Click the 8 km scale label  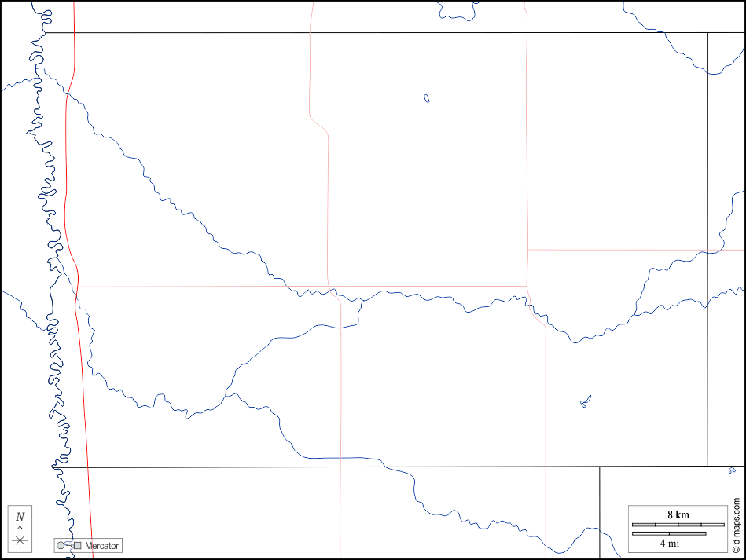pos(678,514)
